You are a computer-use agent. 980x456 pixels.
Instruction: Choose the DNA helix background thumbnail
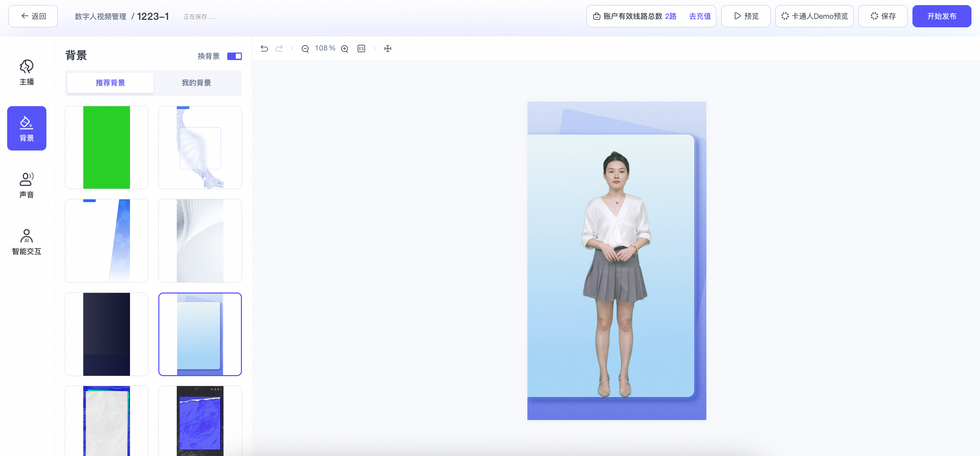click(x=200, y=147)
